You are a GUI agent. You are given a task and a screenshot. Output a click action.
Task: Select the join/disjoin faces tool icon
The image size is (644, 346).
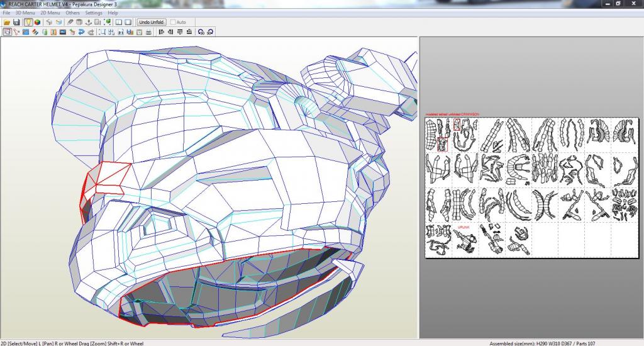[x=16, y=32]
